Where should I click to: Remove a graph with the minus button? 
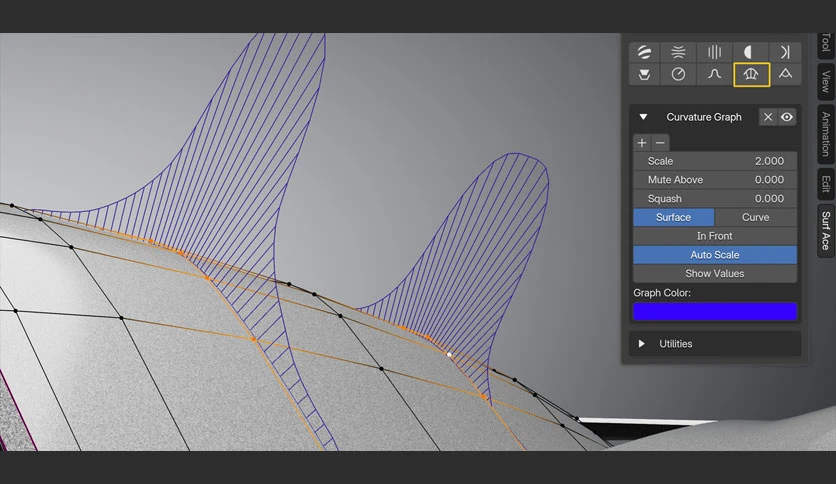(x=660, y=143)
